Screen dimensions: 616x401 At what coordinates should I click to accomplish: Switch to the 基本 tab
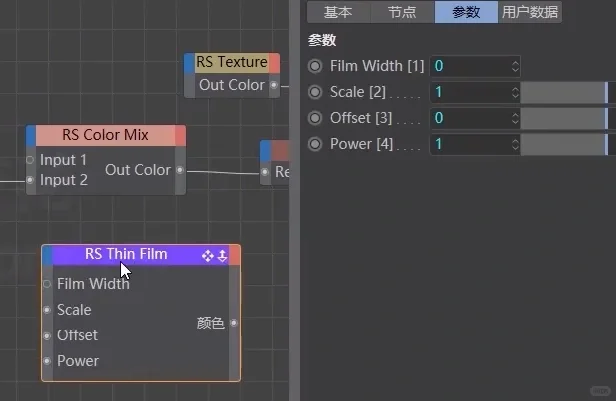pos(339,12)
